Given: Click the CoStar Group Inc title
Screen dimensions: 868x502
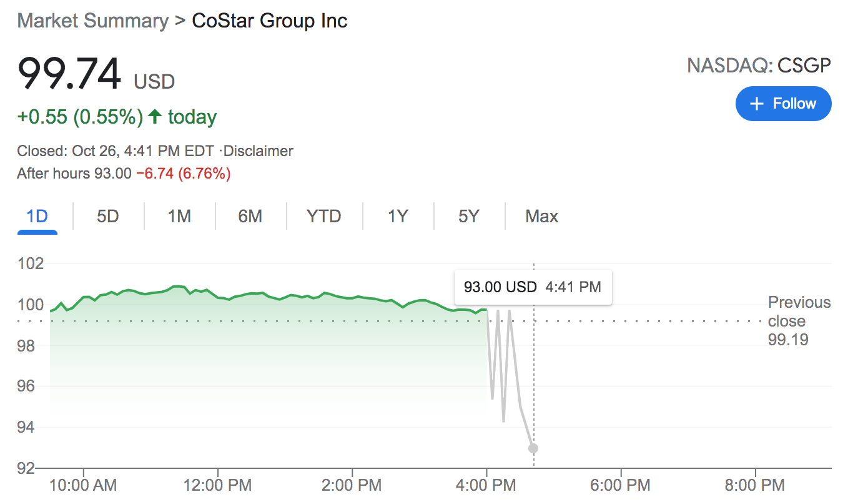Looking at the screenshot, I should pyautogui.click(x=270, y=21).
